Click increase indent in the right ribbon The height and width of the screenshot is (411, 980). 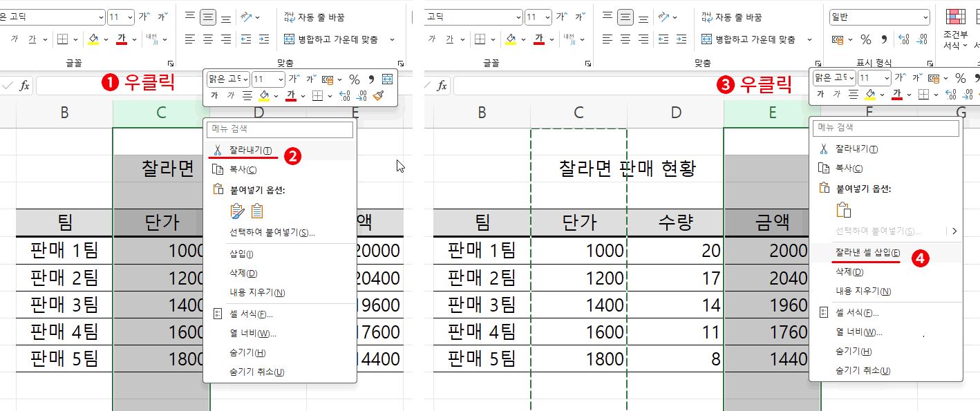click(681, 39)
